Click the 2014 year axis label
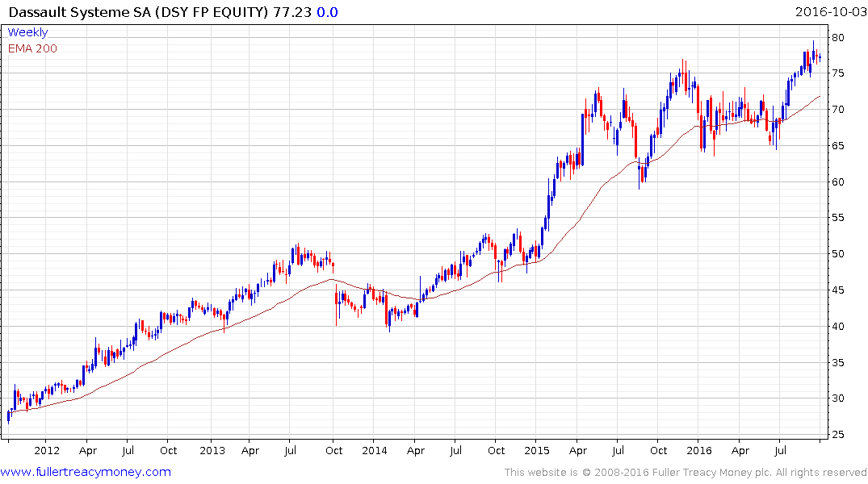868x484 pixels. 375,450
